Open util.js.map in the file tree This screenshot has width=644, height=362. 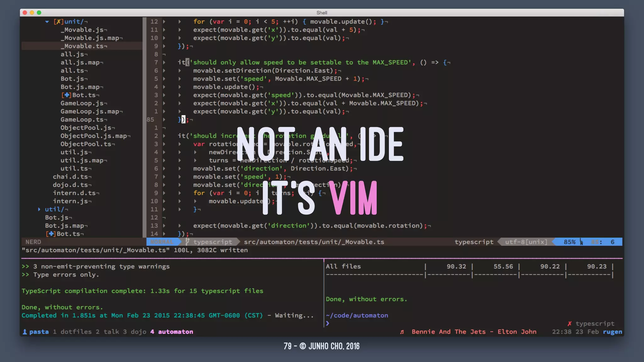(x=82, y=161)
